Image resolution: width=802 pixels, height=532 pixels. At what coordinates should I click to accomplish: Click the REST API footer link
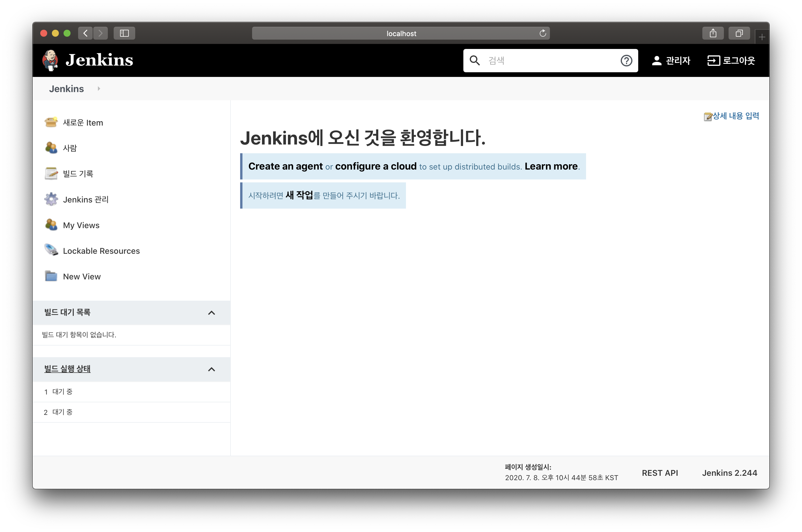[x=659, y=473]
